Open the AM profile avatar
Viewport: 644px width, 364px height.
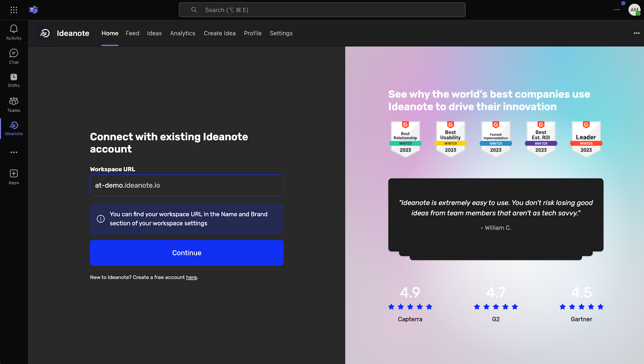[634, 10]
